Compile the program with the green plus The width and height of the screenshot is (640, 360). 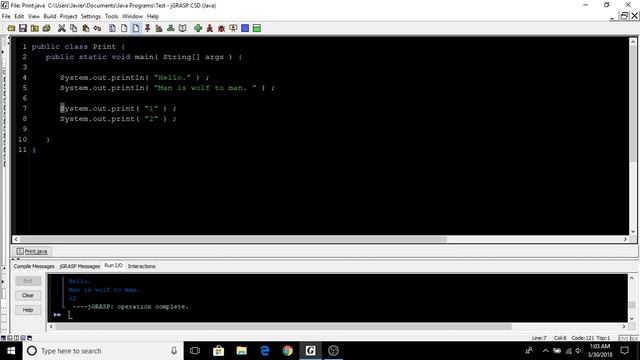198,28
